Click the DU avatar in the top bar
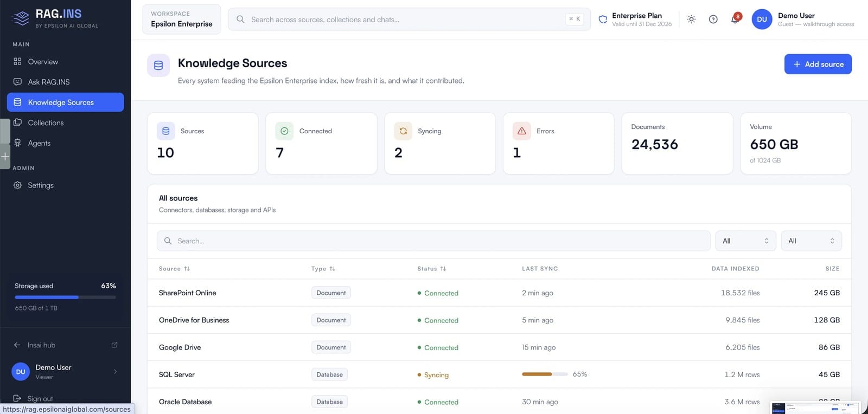 (x=762, y=20)
